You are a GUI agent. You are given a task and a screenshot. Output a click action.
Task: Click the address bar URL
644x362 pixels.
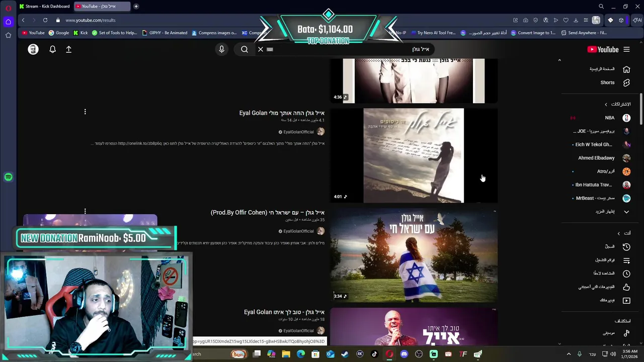click(x=91, y=20)
